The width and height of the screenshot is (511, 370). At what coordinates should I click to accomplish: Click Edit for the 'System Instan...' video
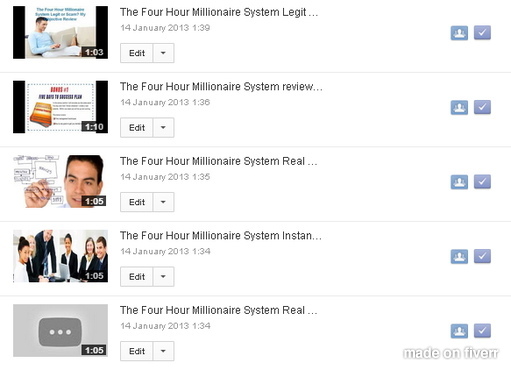point(137,276)
